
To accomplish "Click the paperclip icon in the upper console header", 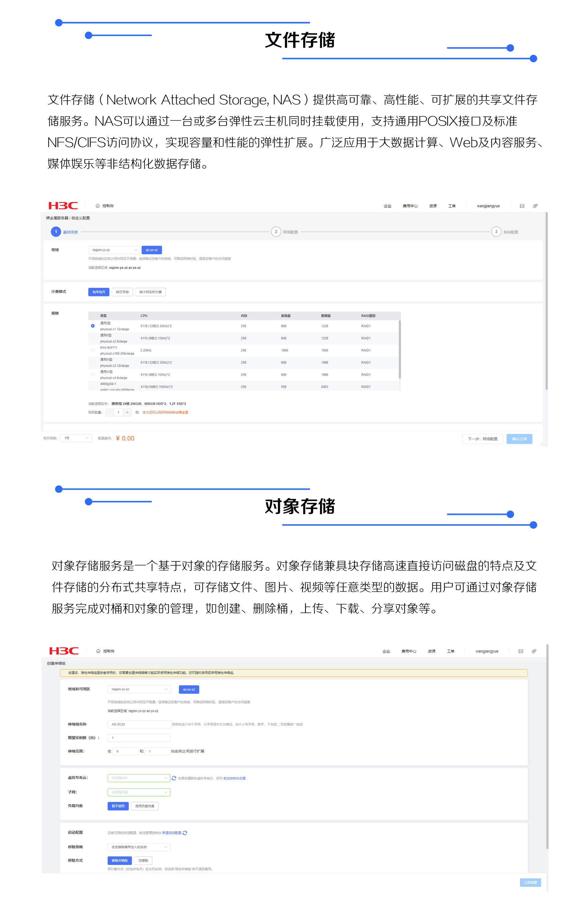I will click(535, 206).
